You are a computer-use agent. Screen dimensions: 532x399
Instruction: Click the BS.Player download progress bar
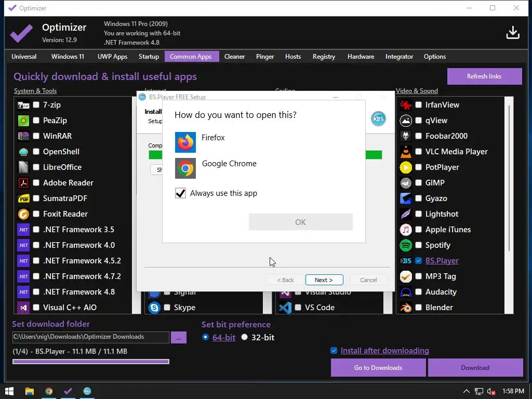pos(91,362)
